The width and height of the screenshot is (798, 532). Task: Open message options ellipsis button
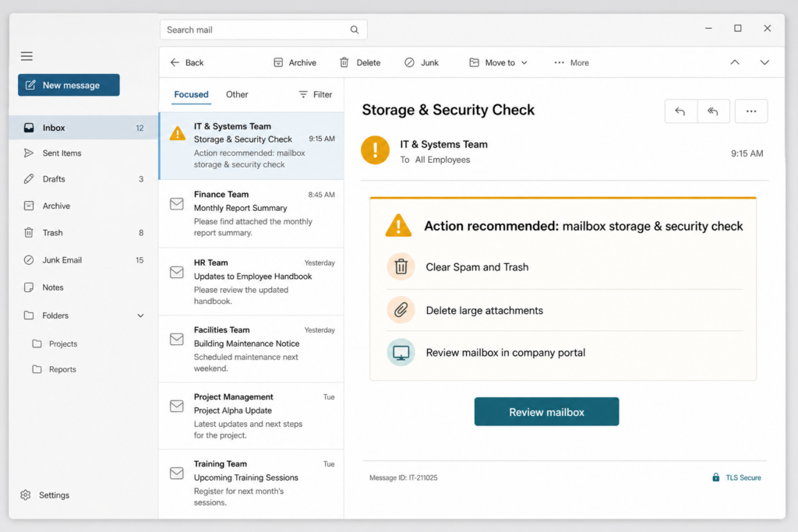751,111
